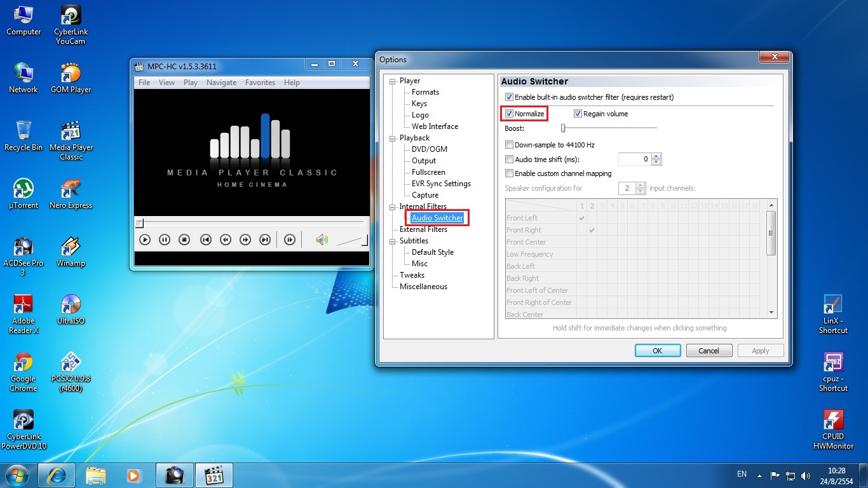
Task: Click the channel mapping vertical scrollbar
Action: (772, 258)
